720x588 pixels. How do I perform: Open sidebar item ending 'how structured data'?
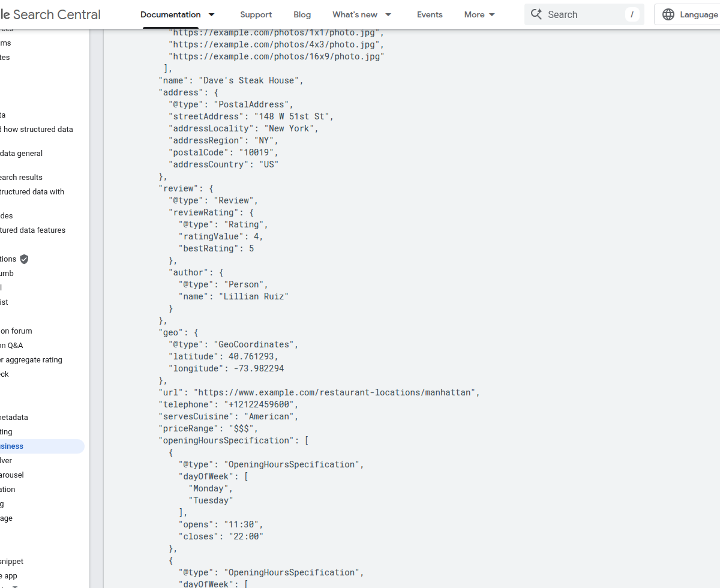[37, 130]
